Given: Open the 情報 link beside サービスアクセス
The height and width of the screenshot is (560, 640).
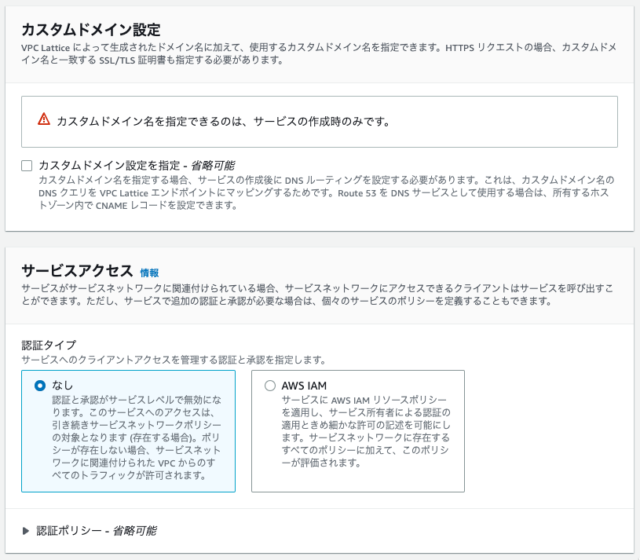Looking at the screenshot, I should [x=149, y=273].
